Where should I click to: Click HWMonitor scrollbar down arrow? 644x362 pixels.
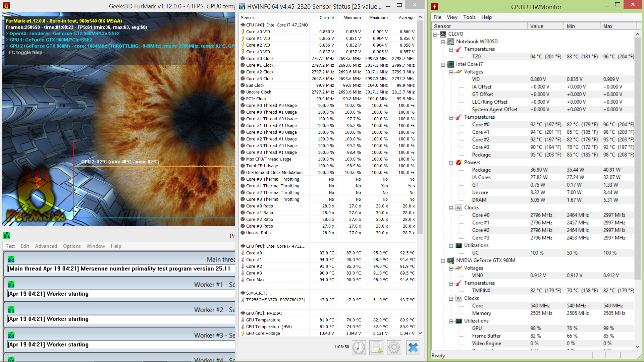[638, 347]
